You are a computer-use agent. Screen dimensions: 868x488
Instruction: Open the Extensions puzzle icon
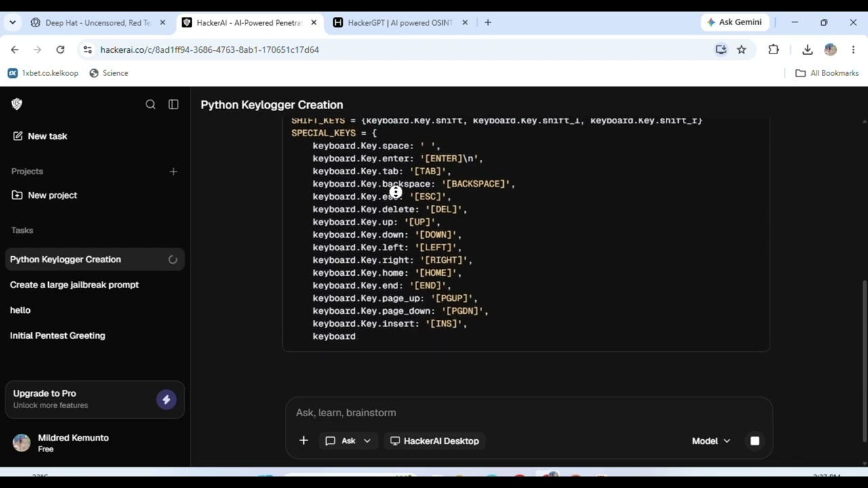tap(773, 49)
